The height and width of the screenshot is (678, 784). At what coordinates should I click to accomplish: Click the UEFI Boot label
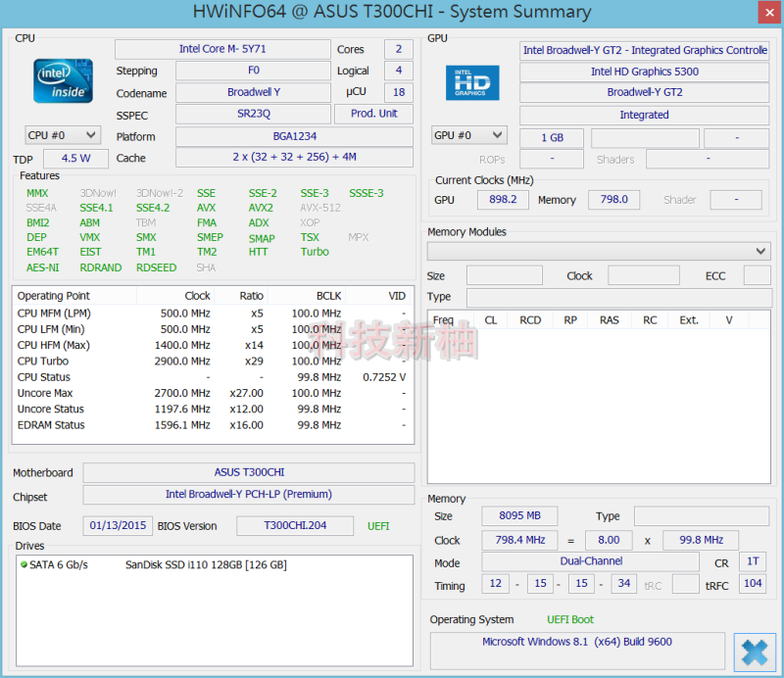[x=570, y=620]
